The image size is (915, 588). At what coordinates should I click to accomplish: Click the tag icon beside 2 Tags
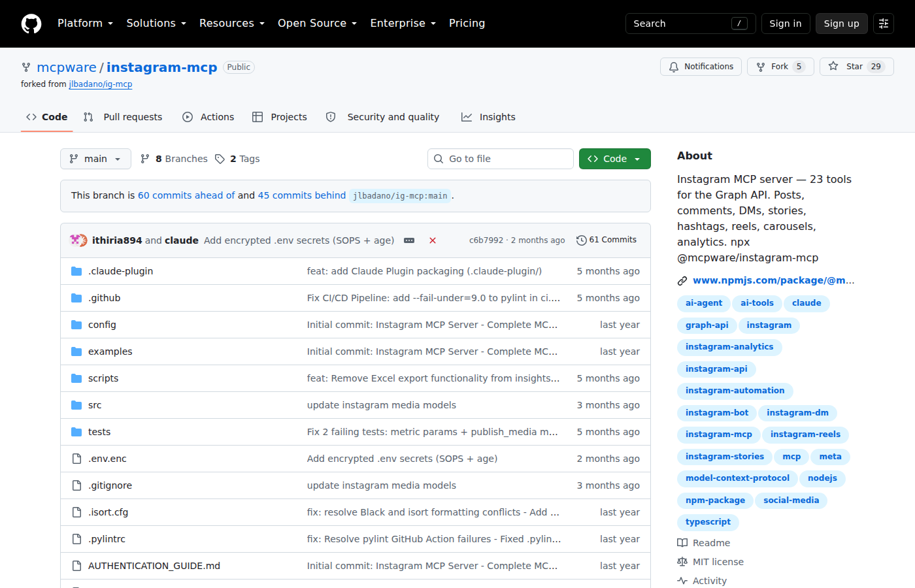[x=220, y=159]
